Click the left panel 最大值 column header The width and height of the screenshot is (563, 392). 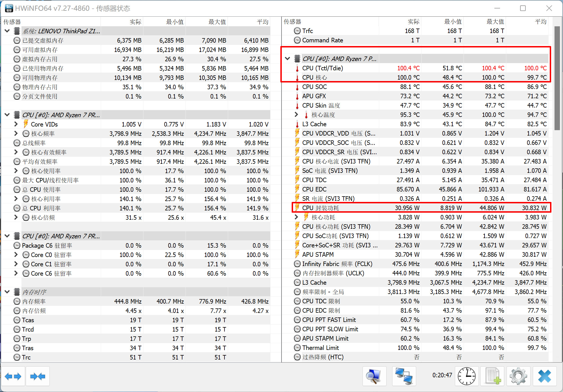click(x=207, y=22)
